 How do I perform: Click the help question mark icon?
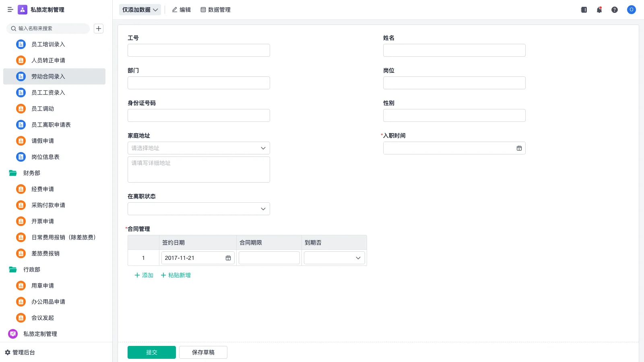[x=615, y=10]
